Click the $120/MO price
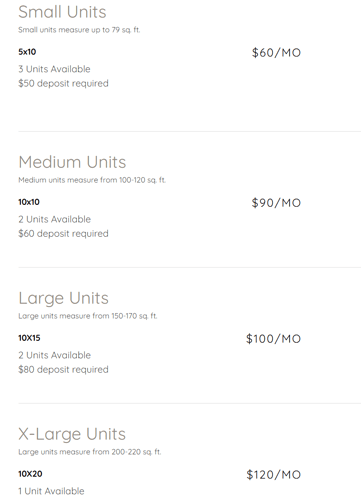The width and height of the screenshot is (361, 500). 274,475
